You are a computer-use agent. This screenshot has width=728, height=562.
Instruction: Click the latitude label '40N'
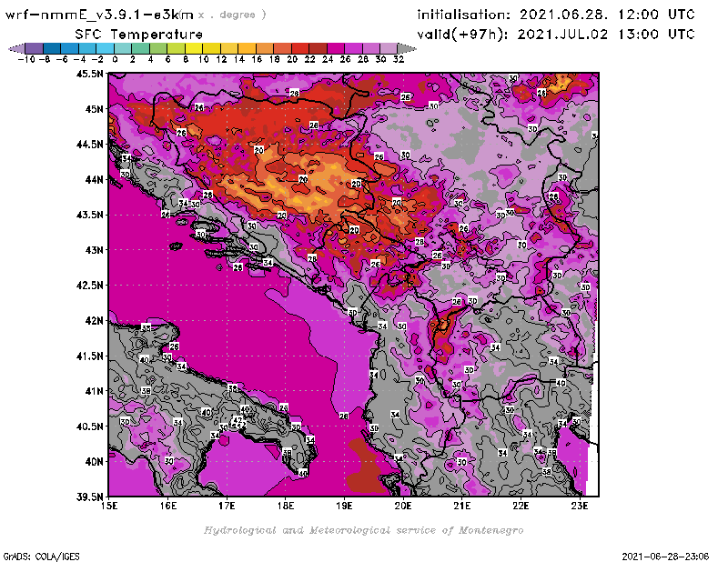[x=94, y=461]
